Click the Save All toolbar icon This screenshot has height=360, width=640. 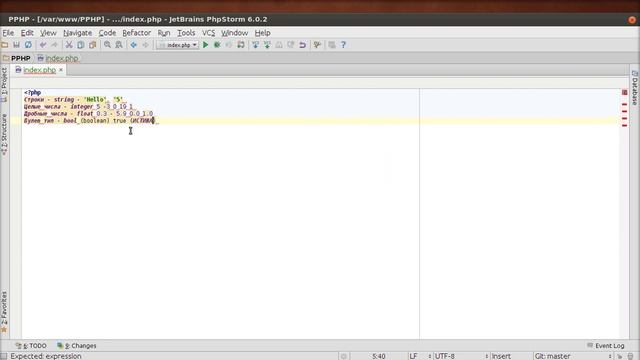(x=16, y=45)
